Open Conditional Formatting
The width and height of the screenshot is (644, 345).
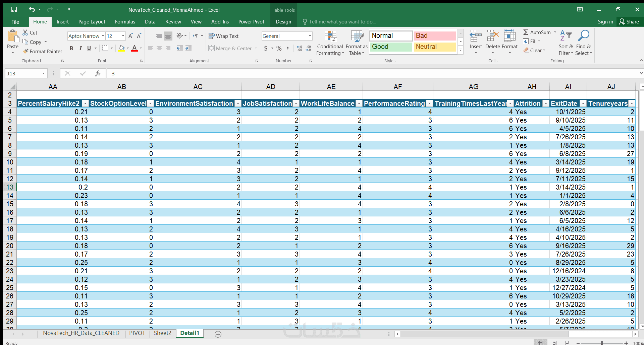330,43
